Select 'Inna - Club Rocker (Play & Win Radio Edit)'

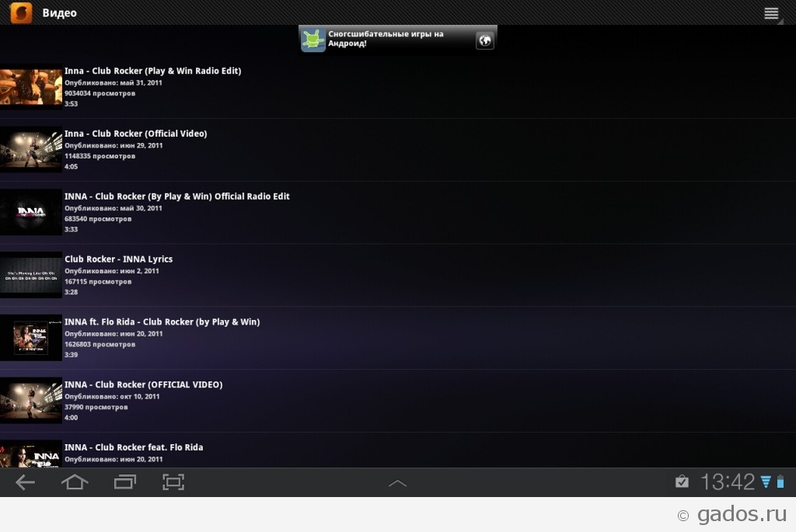click(x=153, y=71)
